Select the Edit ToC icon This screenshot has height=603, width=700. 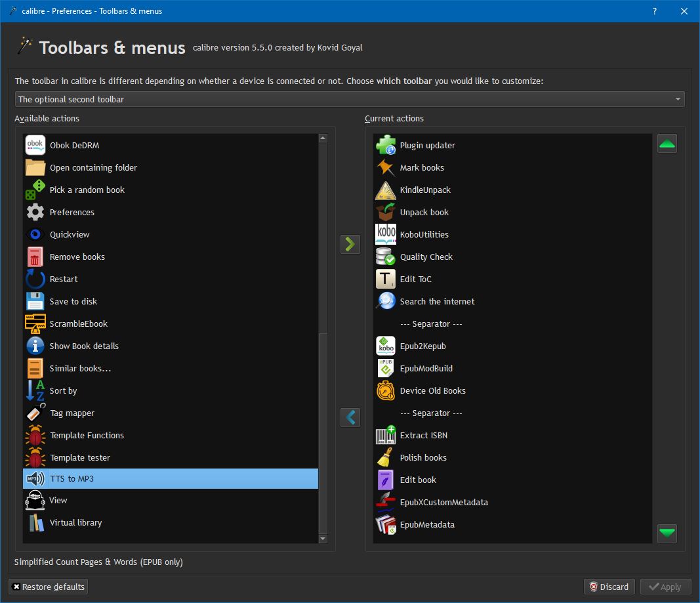[386, 279]
